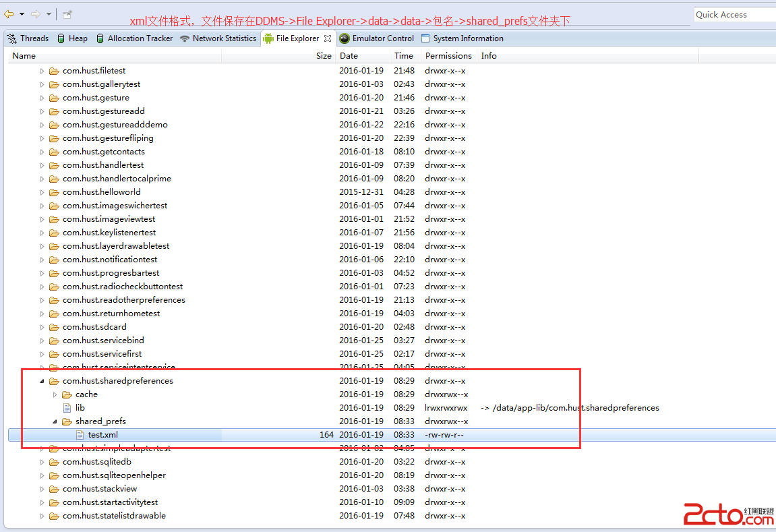Click permissions -rw-rw-r-- of test.xml
The width and height of the screenshot is (776, 532).
(444, 435)
